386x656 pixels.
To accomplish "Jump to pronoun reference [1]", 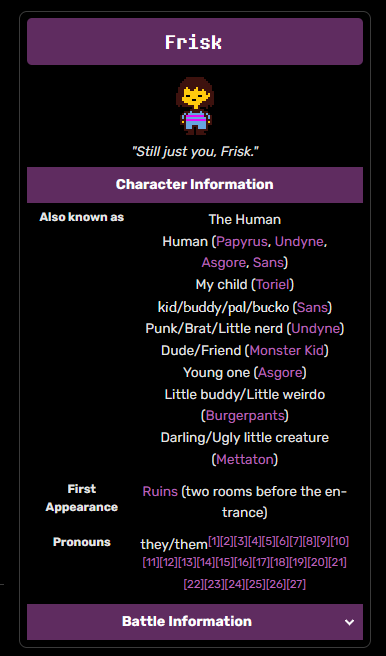I will click(x=214, y=541).
